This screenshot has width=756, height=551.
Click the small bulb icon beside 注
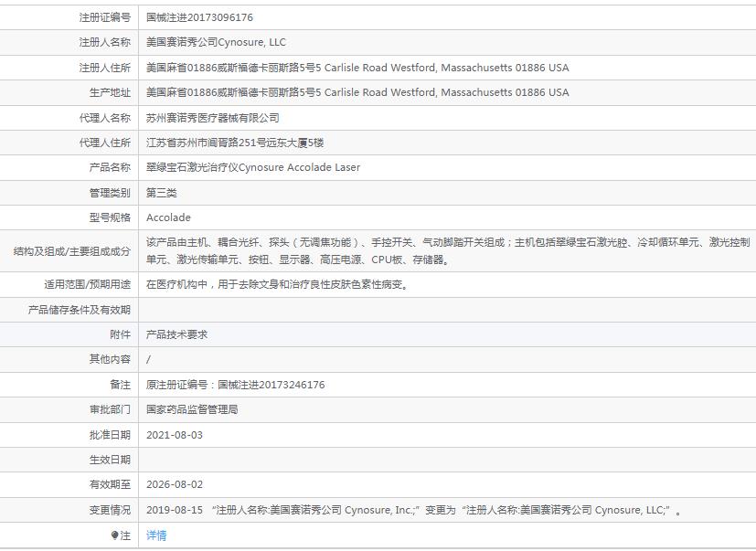click(115, 535)
